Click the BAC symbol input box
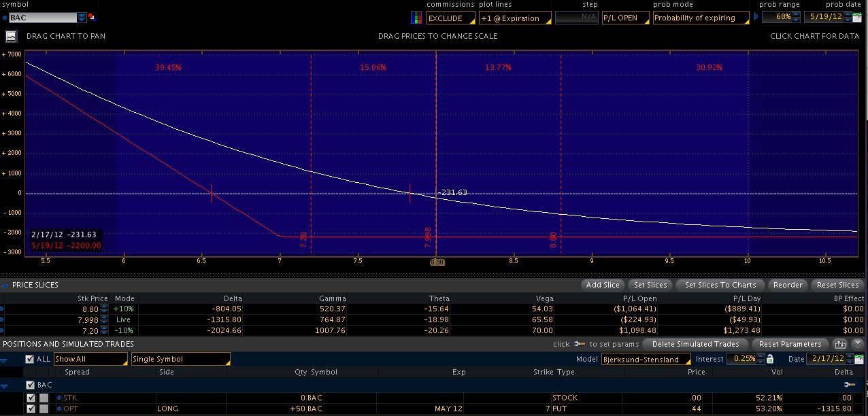 (43, 18)
